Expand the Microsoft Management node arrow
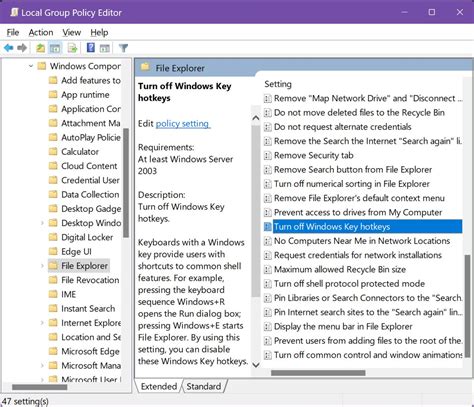The height and width of the screenshot is (407, 474). coord(42,366)
